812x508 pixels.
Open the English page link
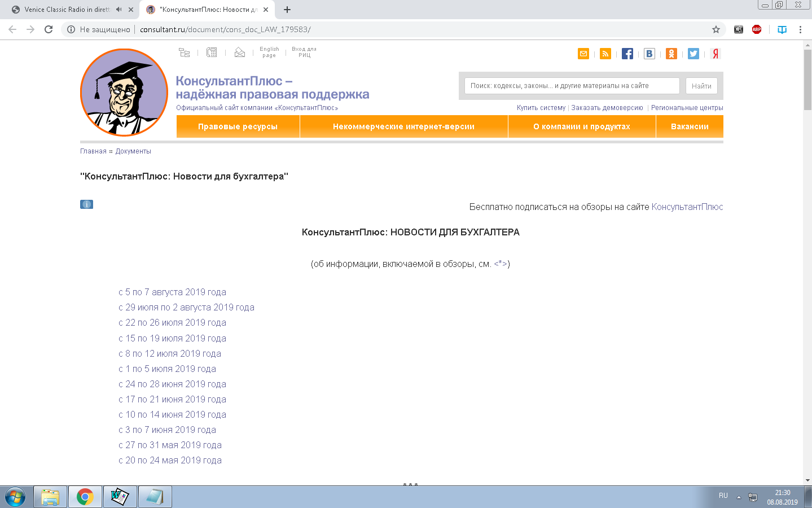coord(269,52)
